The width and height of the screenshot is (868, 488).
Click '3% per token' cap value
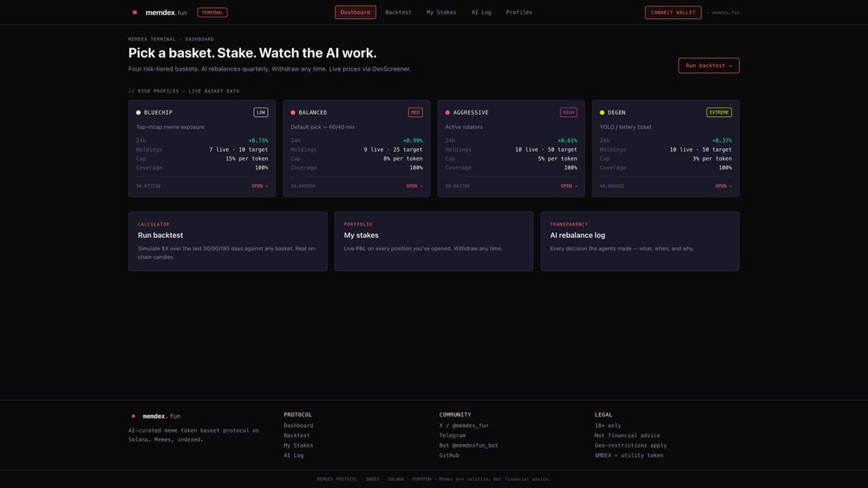[x=712, y=158]
